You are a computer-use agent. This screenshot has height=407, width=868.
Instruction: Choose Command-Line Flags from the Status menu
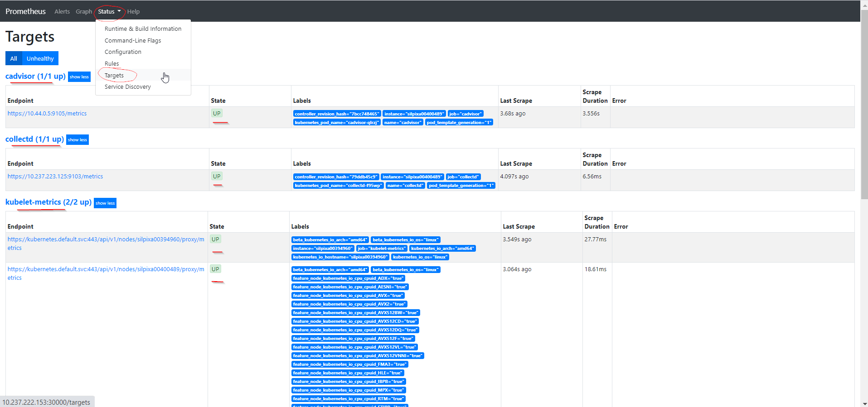[x=143, y=40]
